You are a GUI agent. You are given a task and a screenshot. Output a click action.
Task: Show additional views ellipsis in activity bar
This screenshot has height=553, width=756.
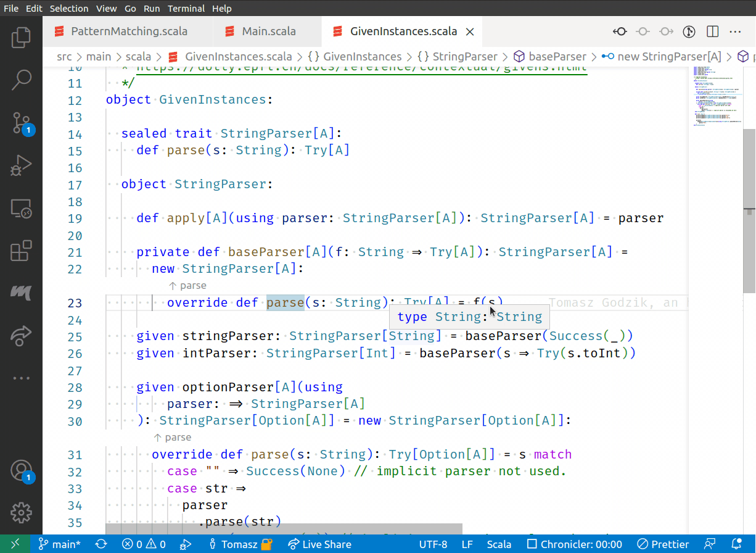point(21,378)
